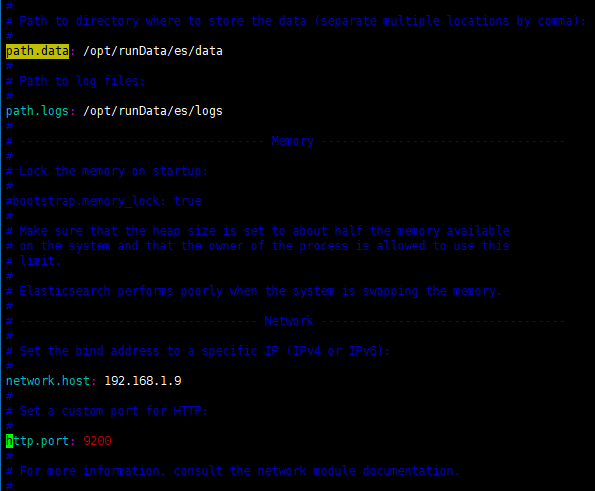Click the comment 'Path to directory where to store the data'
The width and height of the screenshot is (595, 491).
[296, 21]
